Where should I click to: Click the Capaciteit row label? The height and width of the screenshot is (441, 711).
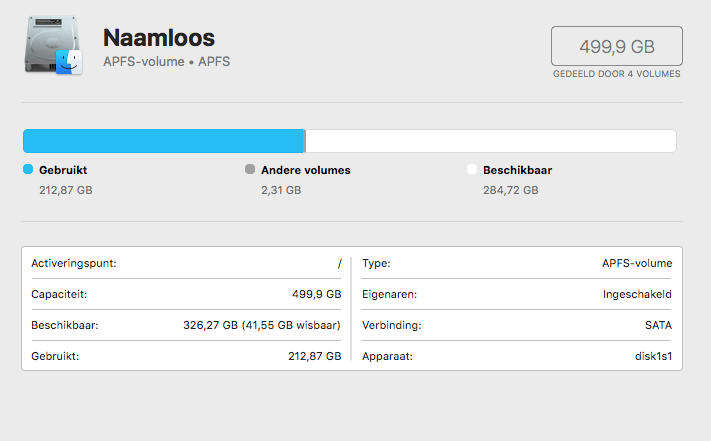59,294
